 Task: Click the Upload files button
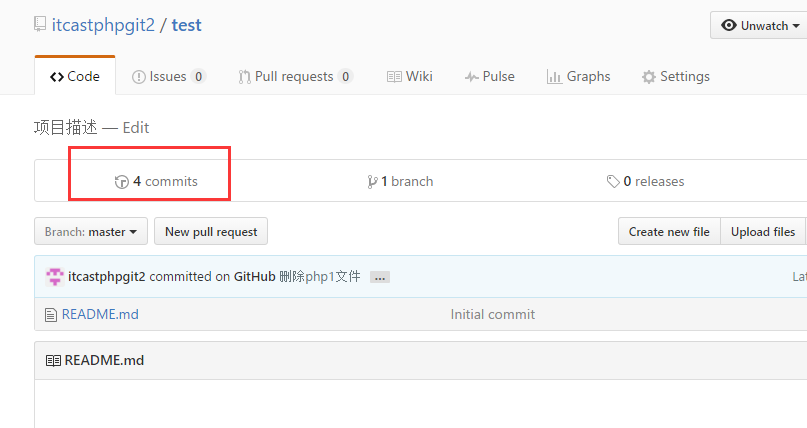click(x=763, y=231)
